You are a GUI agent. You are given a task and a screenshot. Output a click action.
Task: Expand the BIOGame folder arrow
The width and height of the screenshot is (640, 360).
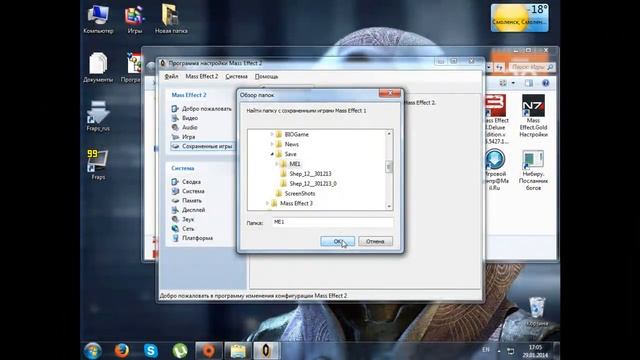(x=272, y=134)
